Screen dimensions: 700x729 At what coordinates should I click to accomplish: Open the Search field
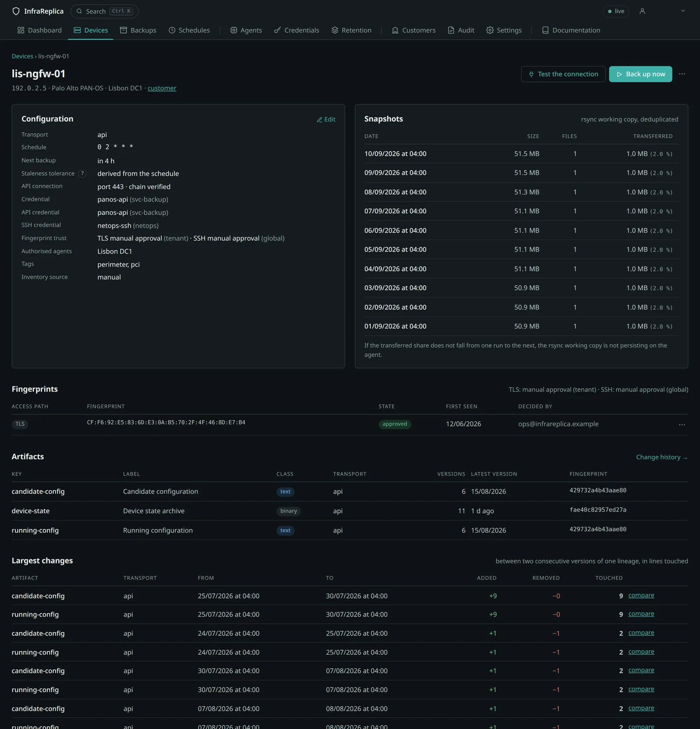(x=104, y=11)
